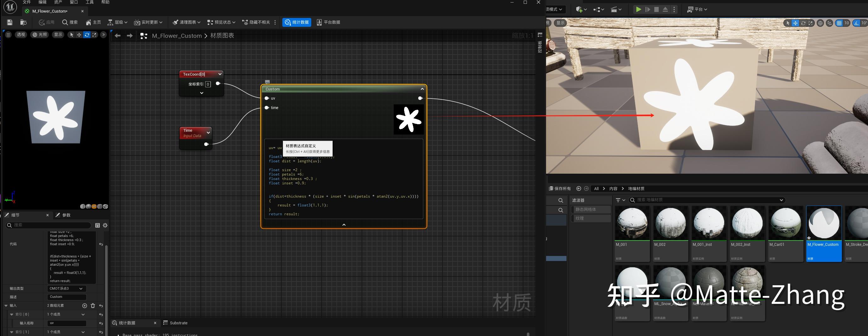868x336 pixels.
Task: Click the 保存所有 (Save All) button
Action: (x=560, y=188)
